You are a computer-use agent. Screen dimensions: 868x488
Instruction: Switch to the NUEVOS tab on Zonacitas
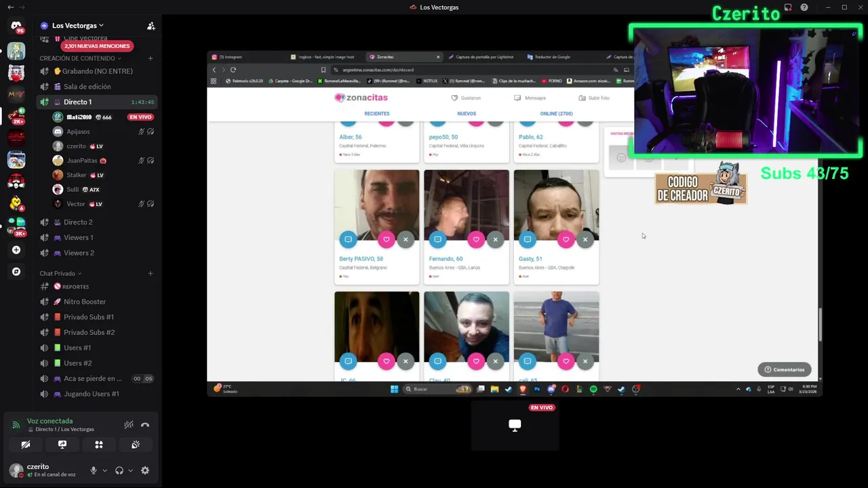[467, 114]
